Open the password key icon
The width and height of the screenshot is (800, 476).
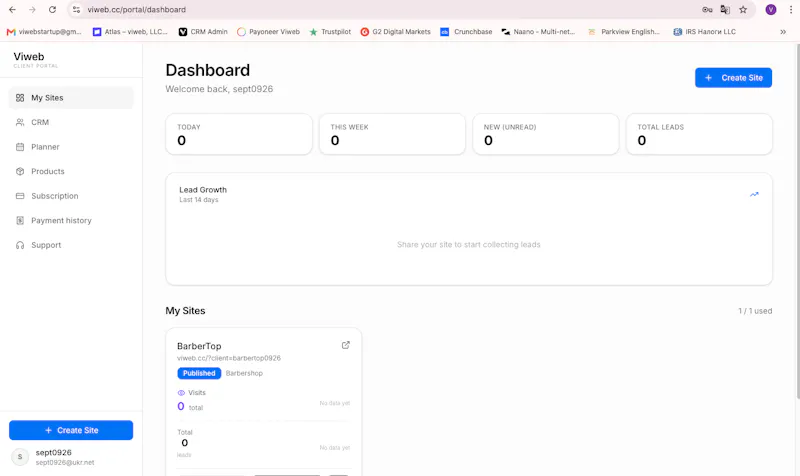pyautogui.click(x=707, y=10)
